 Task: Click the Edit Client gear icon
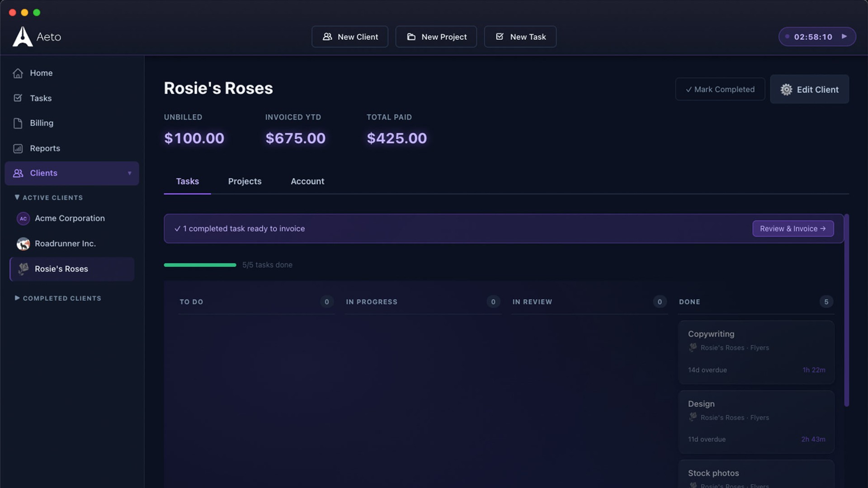pos(786,89)
